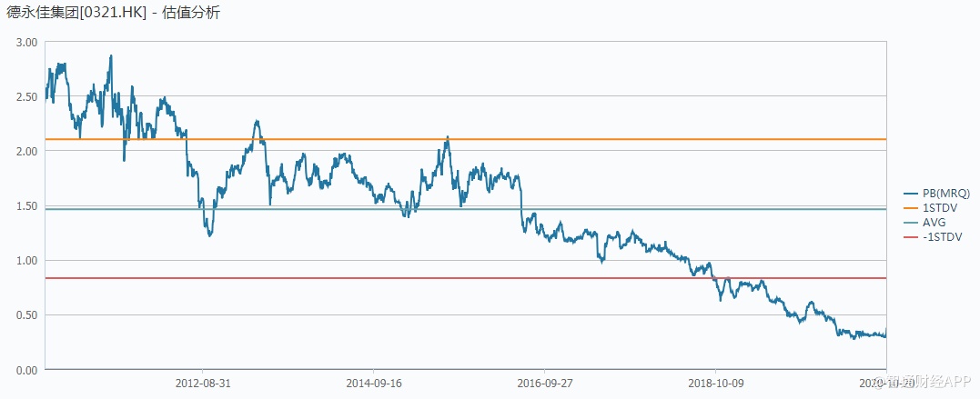The height and width of the screenshot is (399, 980).
Task: Click the red swatch beside -1STDV legend
Action: 907,236
